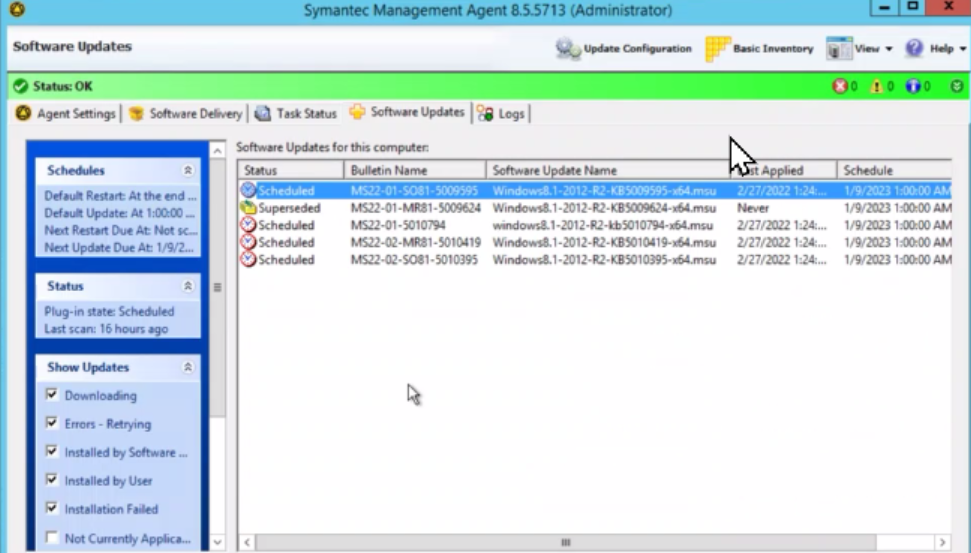Collapse the Schedules panel
The width and height of the screenshot is (971, 553).
187,171
